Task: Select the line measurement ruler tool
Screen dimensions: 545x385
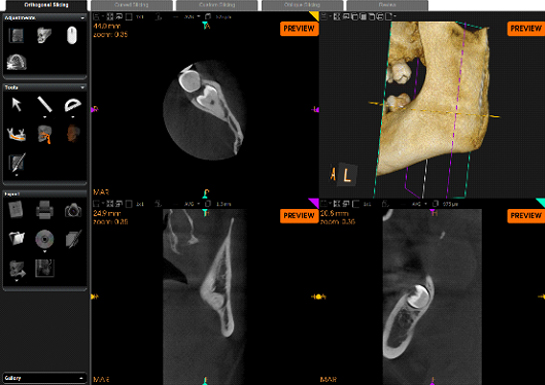Action: point(44,104)
